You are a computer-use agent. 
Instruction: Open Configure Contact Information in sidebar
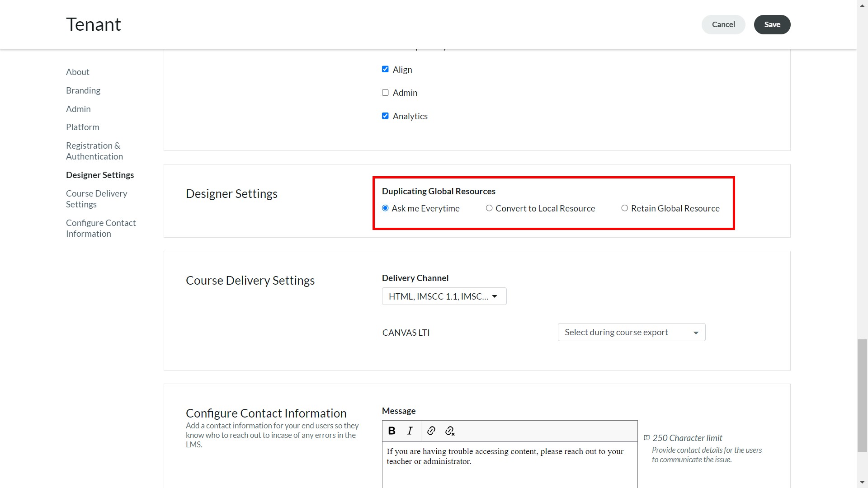101,228
